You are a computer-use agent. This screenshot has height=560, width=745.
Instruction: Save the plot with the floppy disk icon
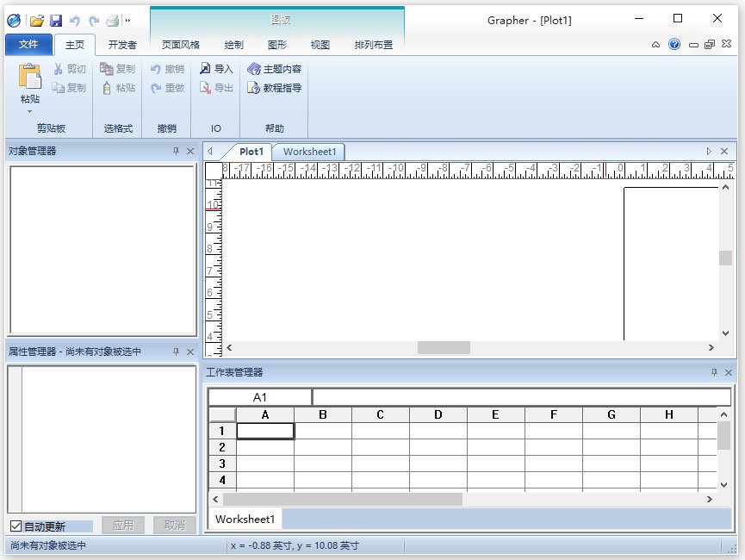[x=56, y=21]
